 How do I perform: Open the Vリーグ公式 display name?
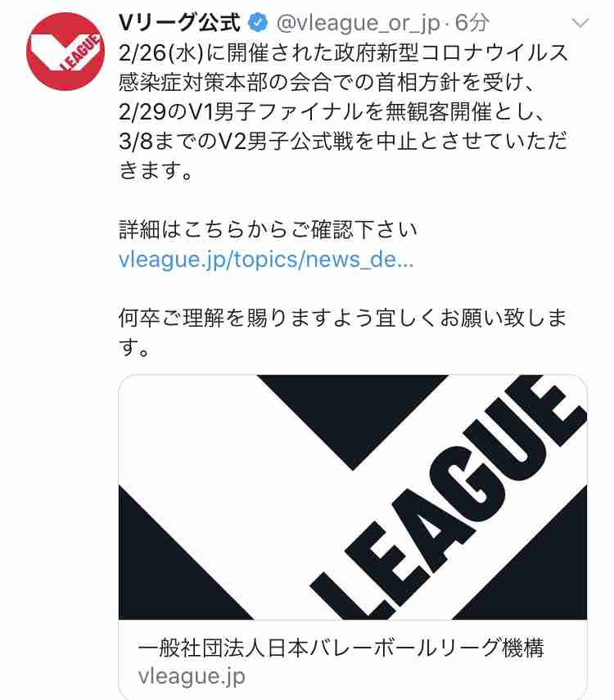click(180, 23)
